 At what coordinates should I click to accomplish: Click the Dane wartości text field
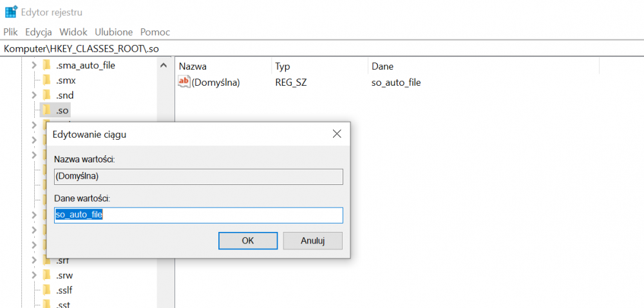click(x=198, y=215)
